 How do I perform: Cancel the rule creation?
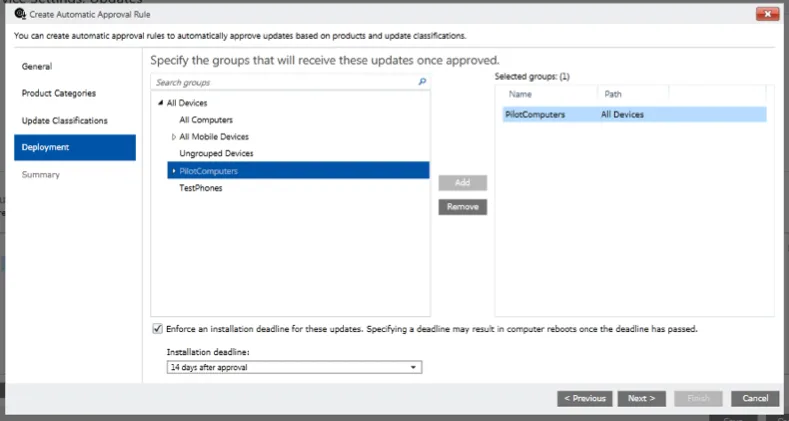(755, 398)
